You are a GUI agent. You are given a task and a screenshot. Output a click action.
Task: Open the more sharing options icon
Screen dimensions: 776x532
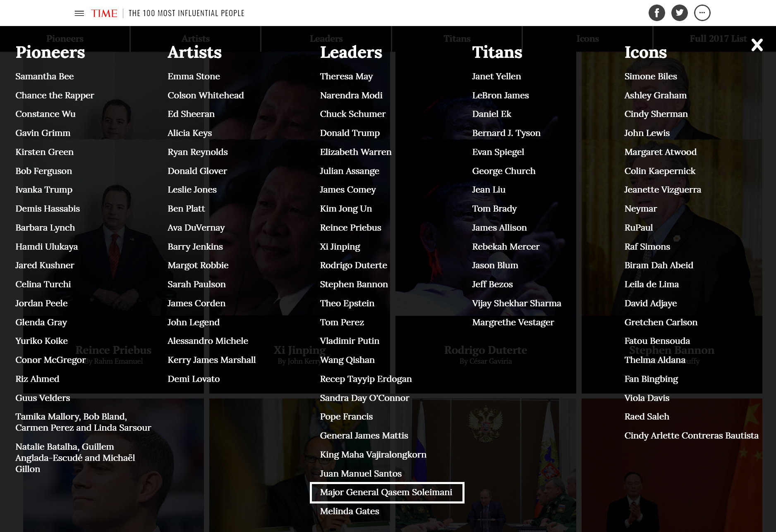(x=702, y=13)
